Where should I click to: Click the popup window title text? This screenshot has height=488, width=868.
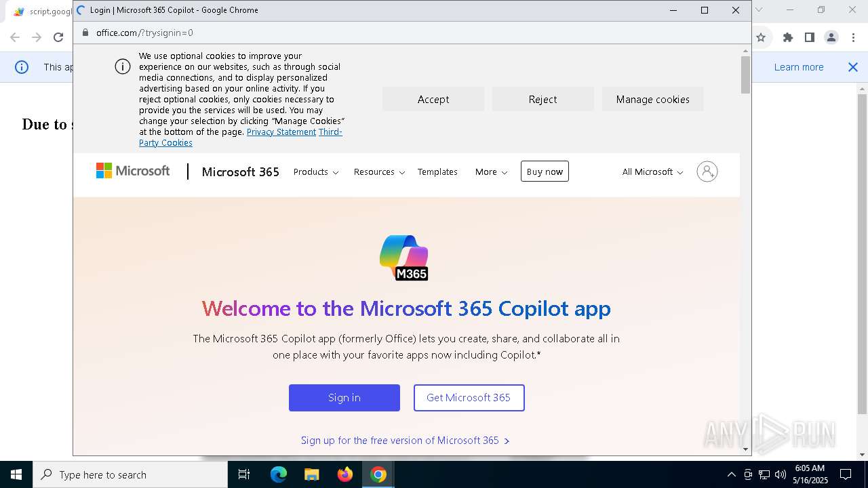[x=174, y=10]
